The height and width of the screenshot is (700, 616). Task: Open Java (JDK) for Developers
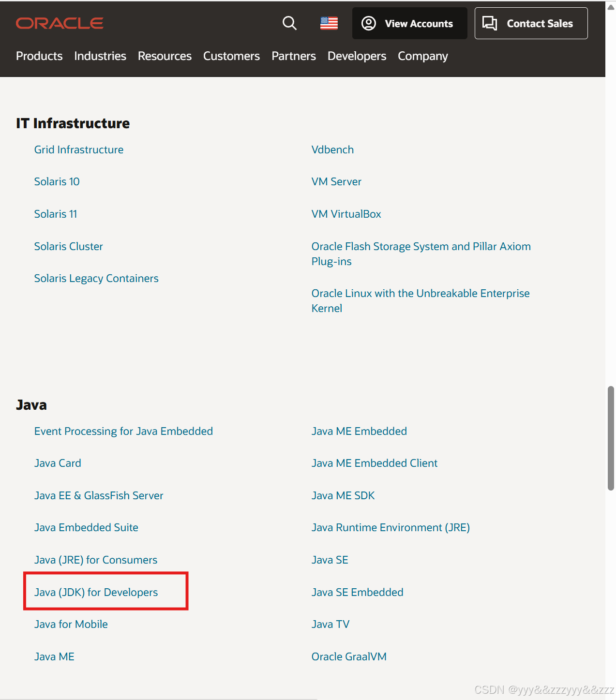pyautogui.click(x=96, y=592)
